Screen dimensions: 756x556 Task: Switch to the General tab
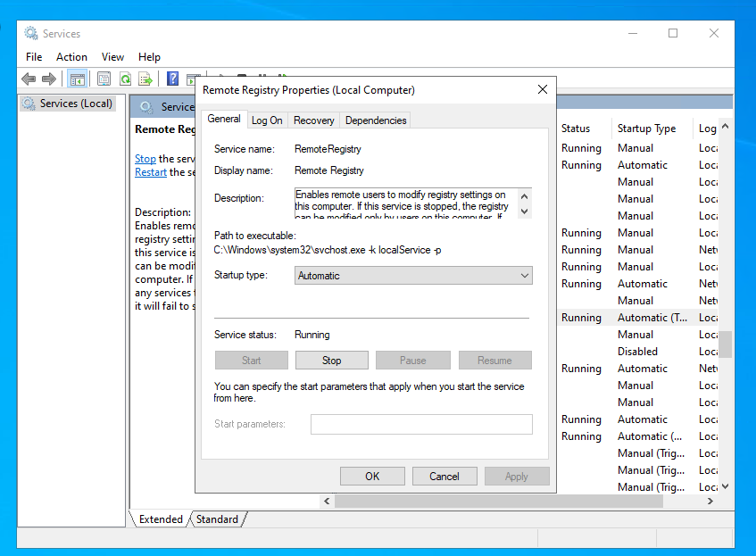(224, 119)
